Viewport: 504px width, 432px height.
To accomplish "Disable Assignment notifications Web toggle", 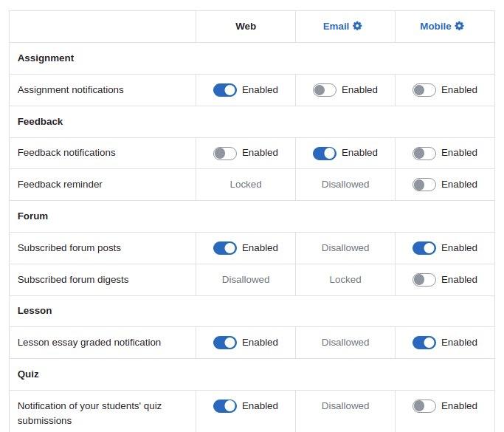I will point(224,90).
